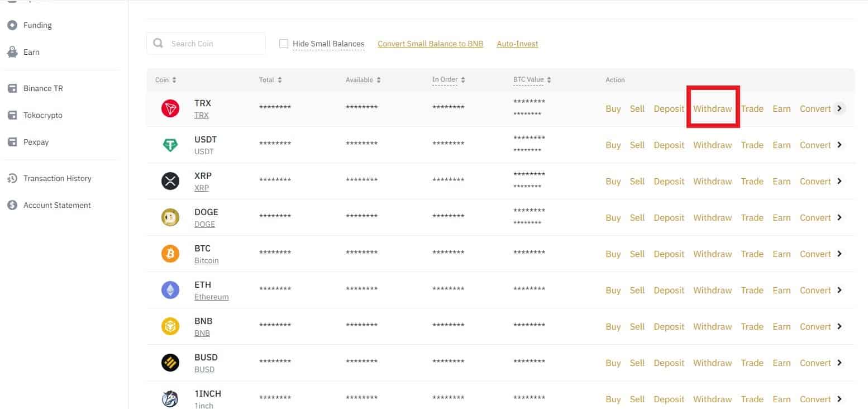Open the underlined BUSD name link
The image size is (868, 409).
pyautogui.click(x=204, y=370)
